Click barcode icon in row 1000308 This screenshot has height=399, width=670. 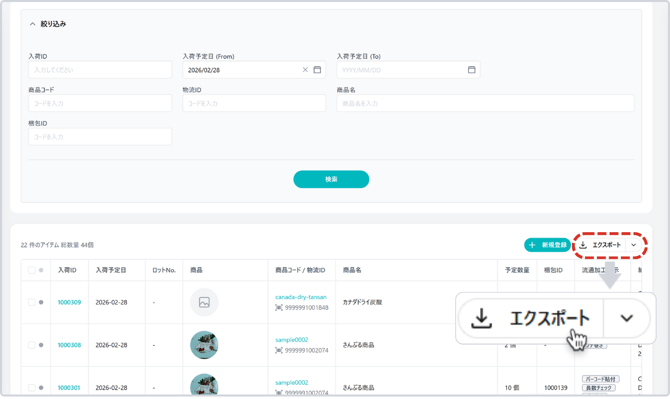tap(279, 350)
